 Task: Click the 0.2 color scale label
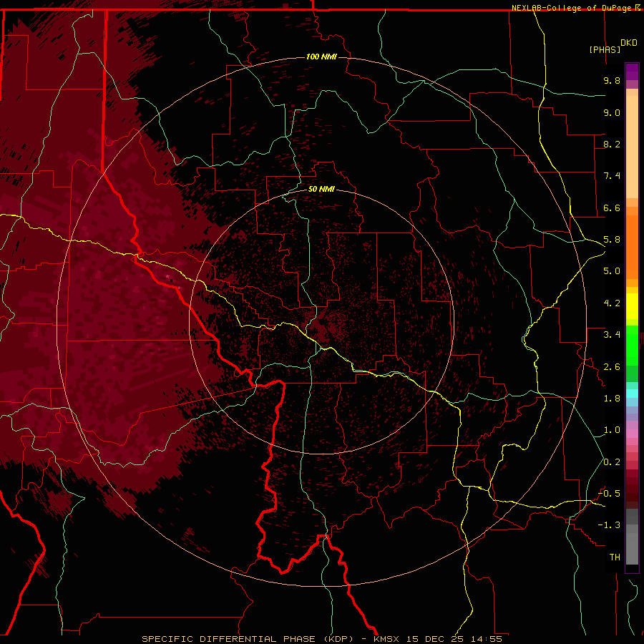click(612, 462)
